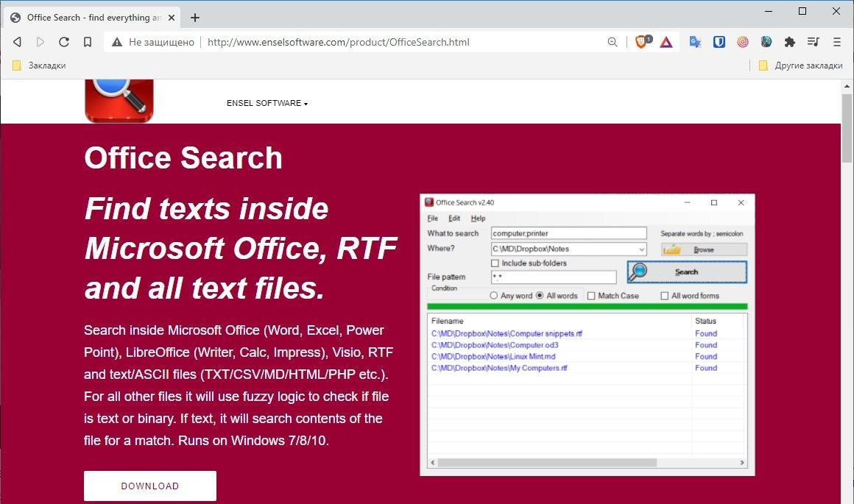854x504 pixels.
Task: Toggle the Match Case checkbox
Action: (x=591, y=296)
